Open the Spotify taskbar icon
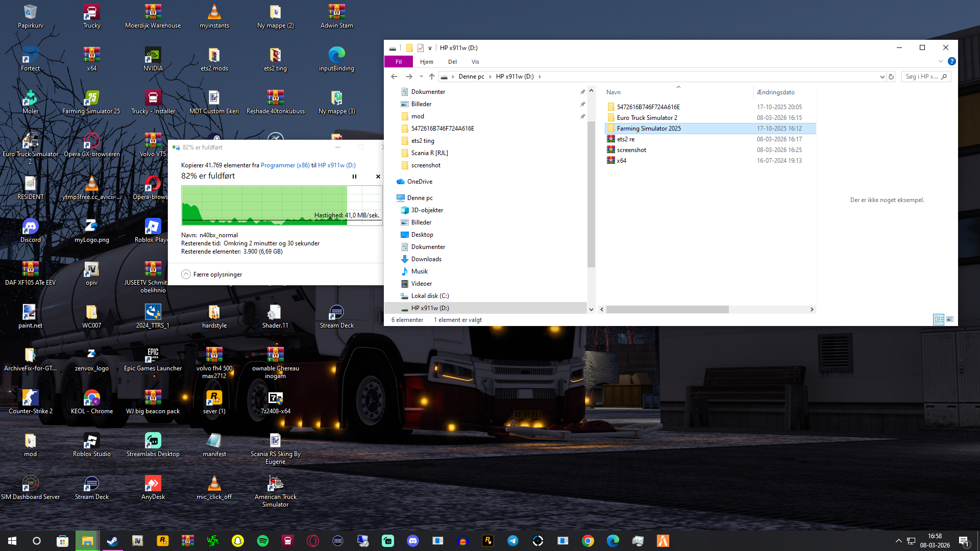Image resolution: width=980 pixels, height=551 pixels. 263,541
